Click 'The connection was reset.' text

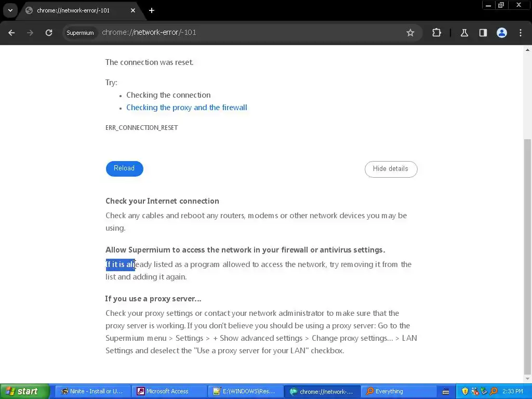click(x=149, y=62)
